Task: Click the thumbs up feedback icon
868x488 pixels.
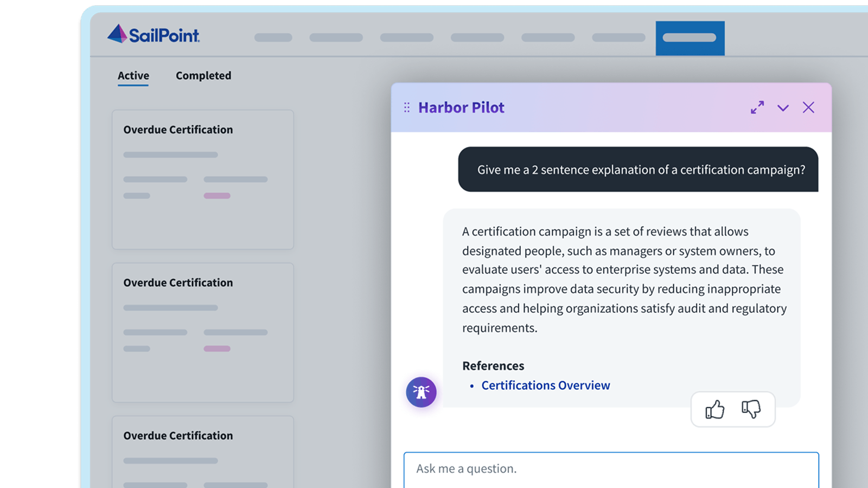Action: [x=714, y=409]
